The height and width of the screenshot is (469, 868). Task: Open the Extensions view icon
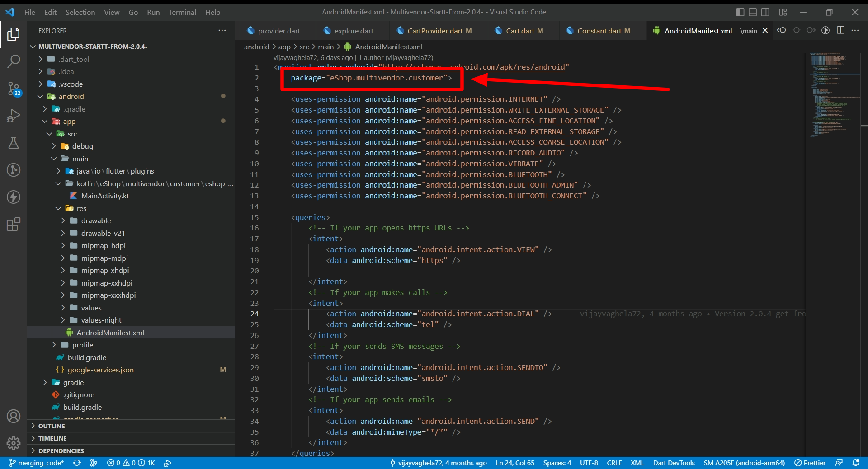pyautogui.click(x=14, y=224)
